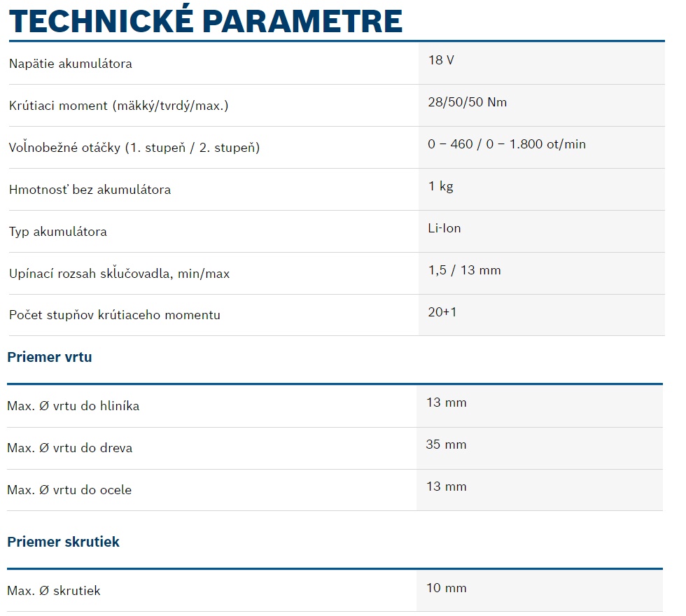Click the 13 mm value for ocele
686x616 pixels.
pos(447,486)
